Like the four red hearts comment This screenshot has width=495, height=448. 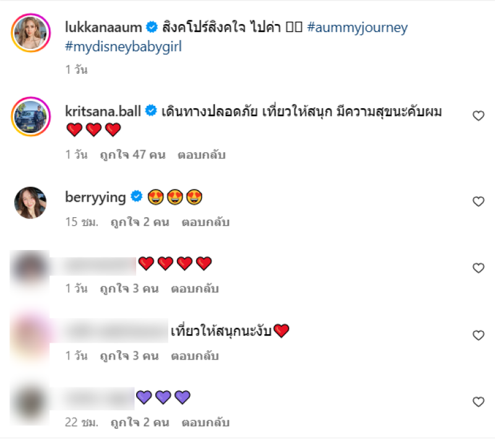click(478, 268)
